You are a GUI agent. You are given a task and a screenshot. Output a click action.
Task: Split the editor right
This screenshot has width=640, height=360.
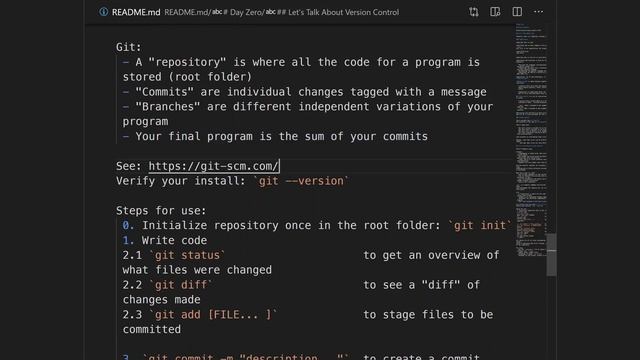[517, 12]
